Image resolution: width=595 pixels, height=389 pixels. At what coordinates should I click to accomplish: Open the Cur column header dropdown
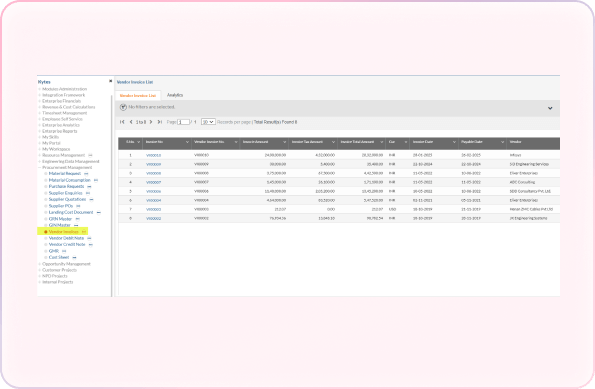pyautogui.click(x=406, y=142)
